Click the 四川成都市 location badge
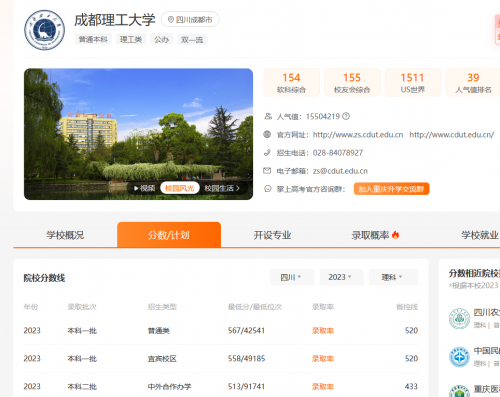This screenshot has width=500, height=397. point(190,20)
